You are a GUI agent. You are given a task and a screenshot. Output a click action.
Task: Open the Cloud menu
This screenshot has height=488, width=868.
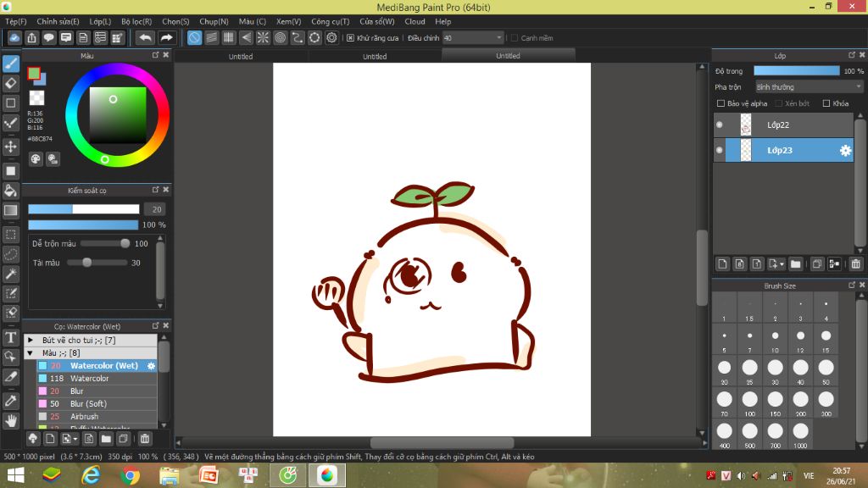point(415,21)
